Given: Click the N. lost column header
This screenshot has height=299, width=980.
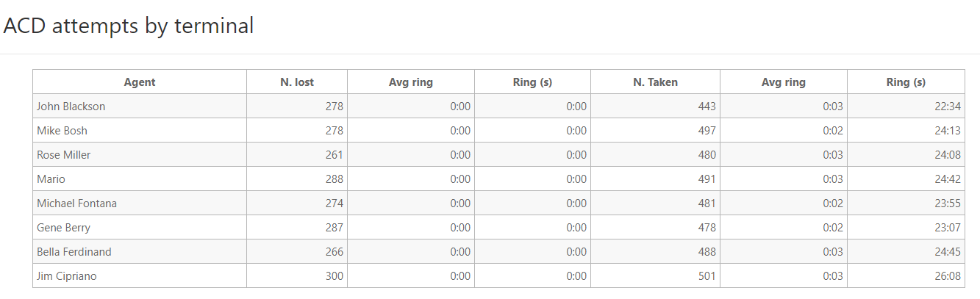Looking at the screenshot, I should tap(297, 82).
